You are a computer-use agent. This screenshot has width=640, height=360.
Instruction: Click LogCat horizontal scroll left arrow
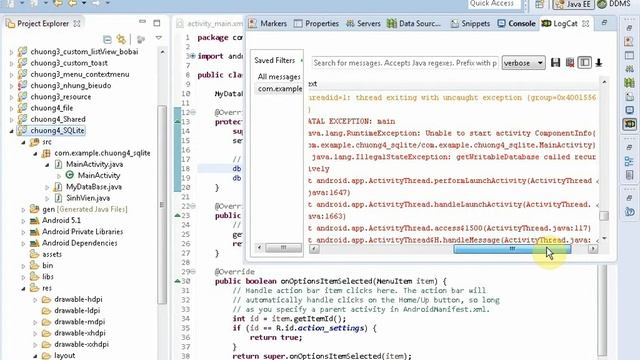pyautogui.click(x=314, y=249)
